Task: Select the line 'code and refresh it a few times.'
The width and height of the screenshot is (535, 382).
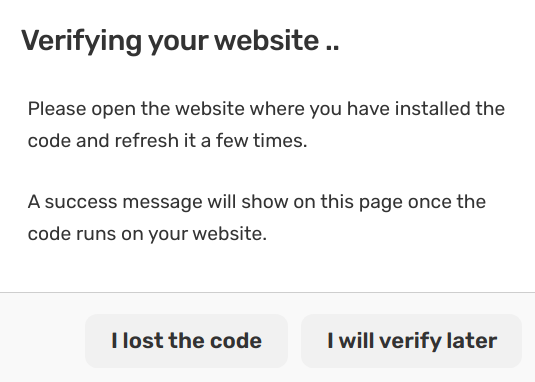Action: (168, 141)
